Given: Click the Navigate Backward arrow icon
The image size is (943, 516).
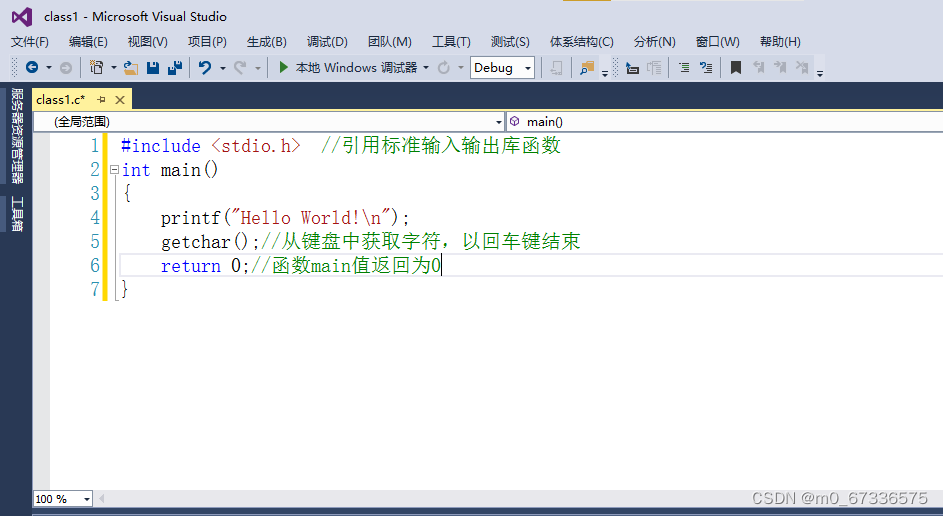Looking at the screenshot, I should (32, 67).
